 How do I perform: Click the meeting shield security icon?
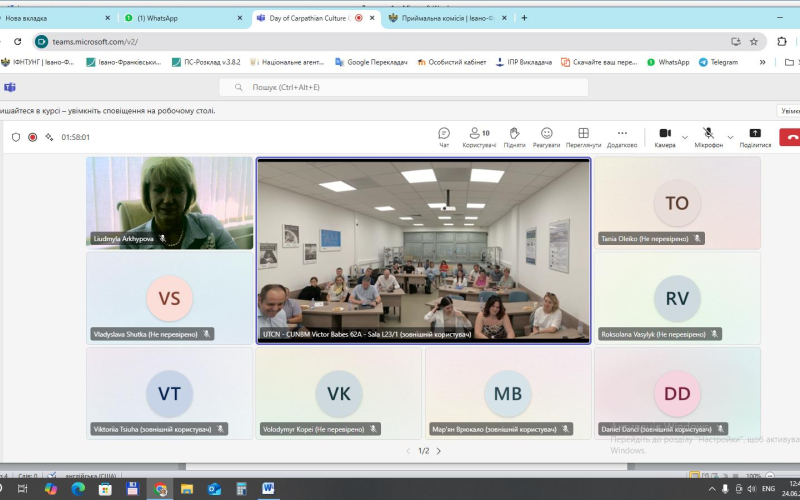(16, 137)
